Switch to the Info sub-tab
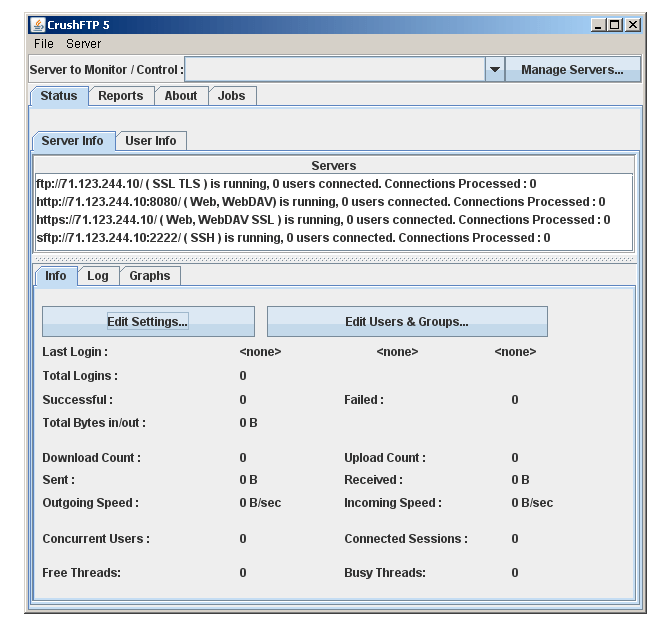Screen dimensions: 669x631 coord(55,276)
